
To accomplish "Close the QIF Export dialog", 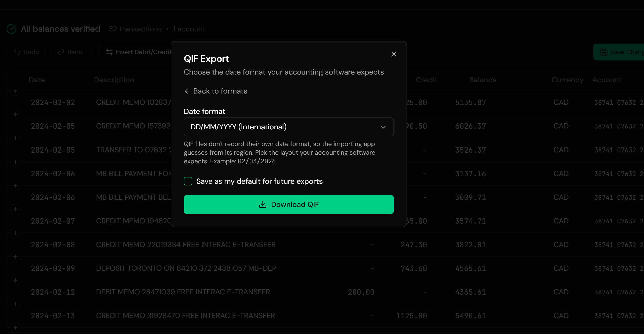I will click(394, 54).
